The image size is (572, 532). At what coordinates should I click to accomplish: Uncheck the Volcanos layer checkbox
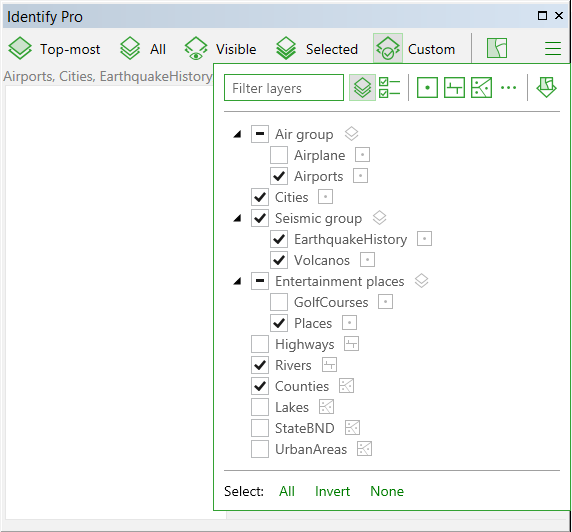(279, 260)
